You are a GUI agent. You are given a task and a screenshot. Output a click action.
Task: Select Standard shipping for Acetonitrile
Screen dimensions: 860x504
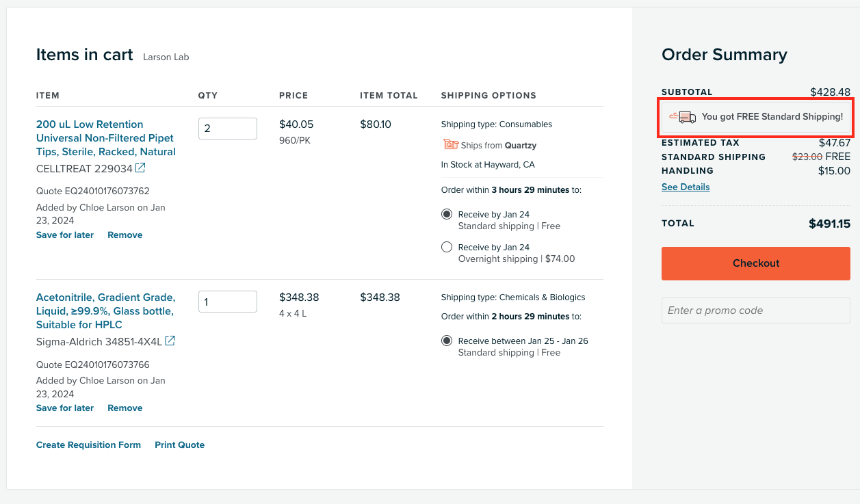[x=447, y=341]
